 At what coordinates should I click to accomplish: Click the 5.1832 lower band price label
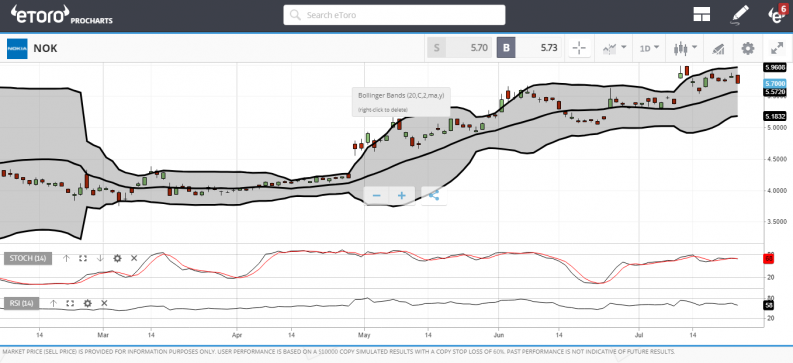pos(775,116)
